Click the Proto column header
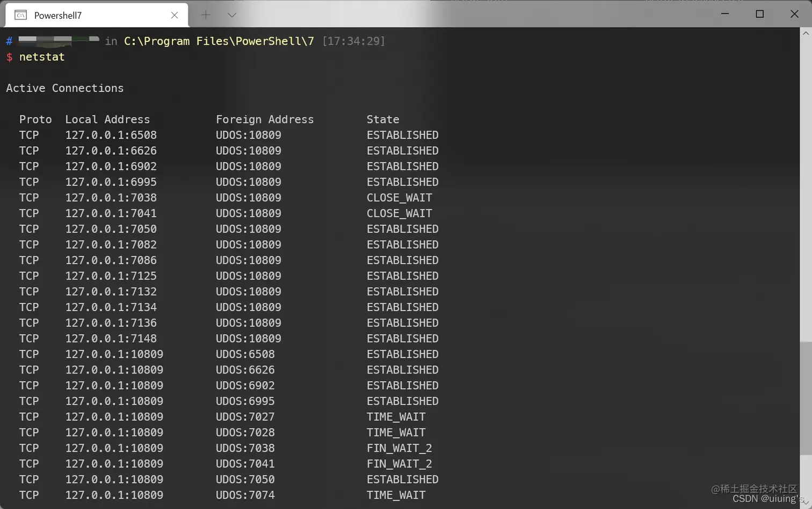Screen dimensions: 812x509 (35, 119)
